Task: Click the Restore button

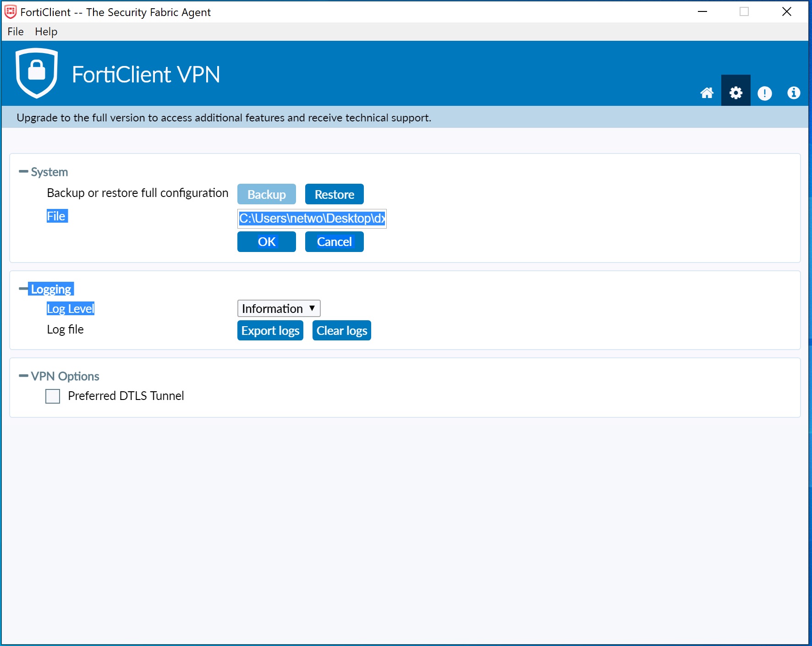Action: 335,194
